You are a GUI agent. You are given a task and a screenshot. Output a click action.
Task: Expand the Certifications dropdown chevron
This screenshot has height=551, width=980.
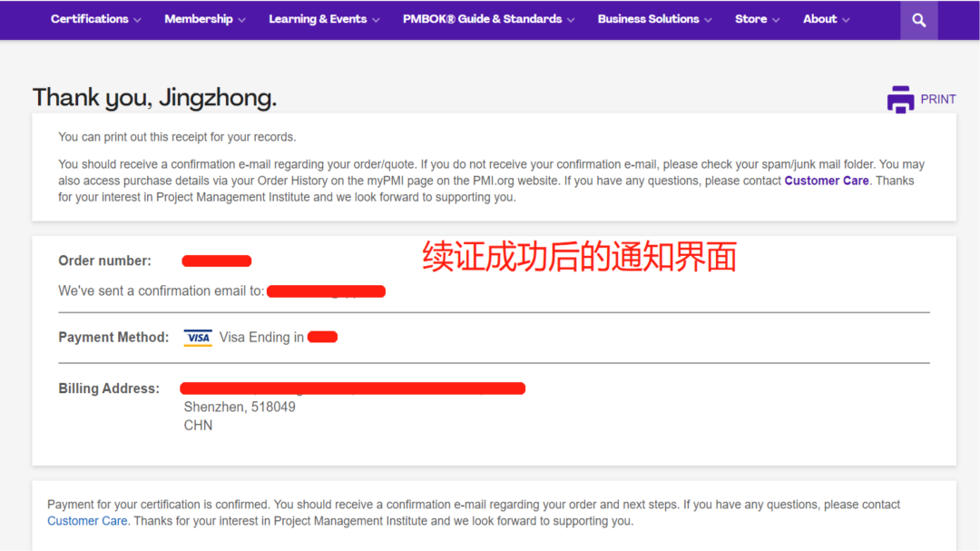tap(137, 20)
